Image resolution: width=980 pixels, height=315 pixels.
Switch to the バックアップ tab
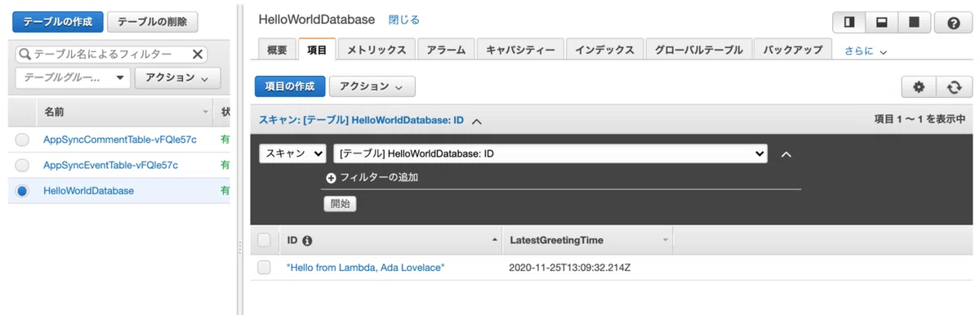(793, 50)
